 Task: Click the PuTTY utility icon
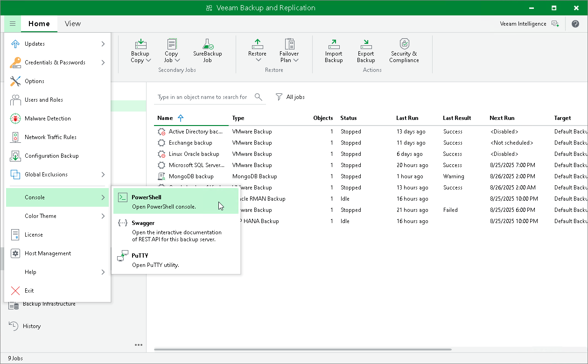tap(123, 255)
